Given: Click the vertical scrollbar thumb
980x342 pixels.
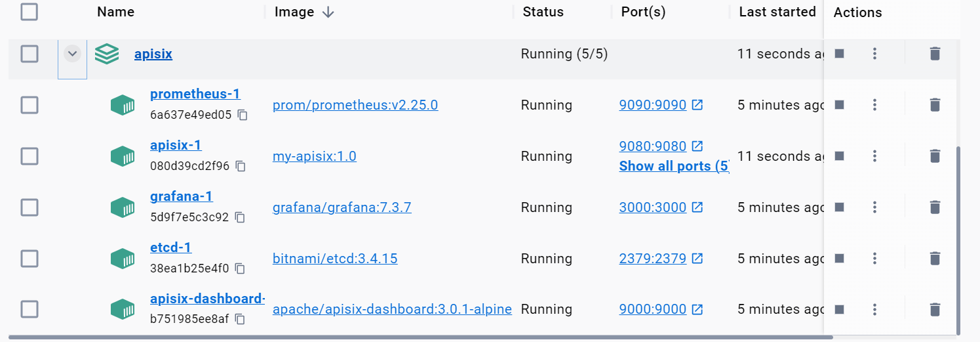Looking at the screenshot, I should coord(958,240).
